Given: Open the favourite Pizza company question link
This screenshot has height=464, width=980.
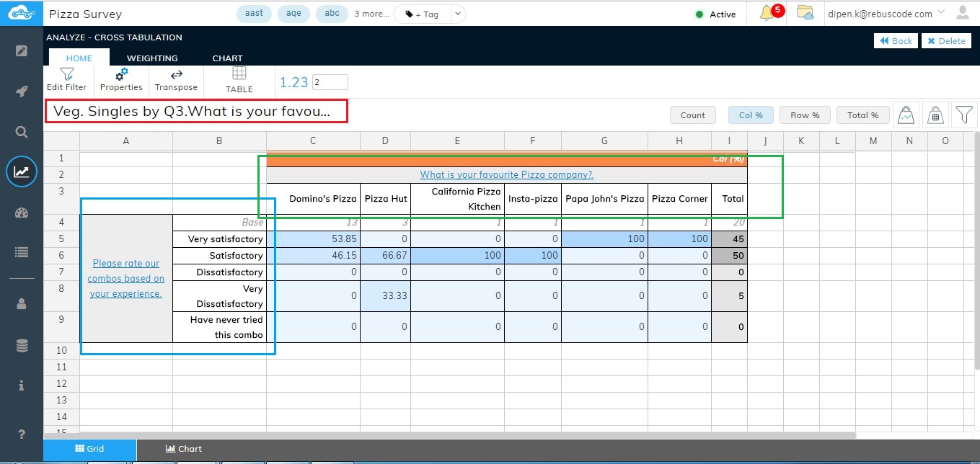Looking at the screenshot, I should pos(507,174).
